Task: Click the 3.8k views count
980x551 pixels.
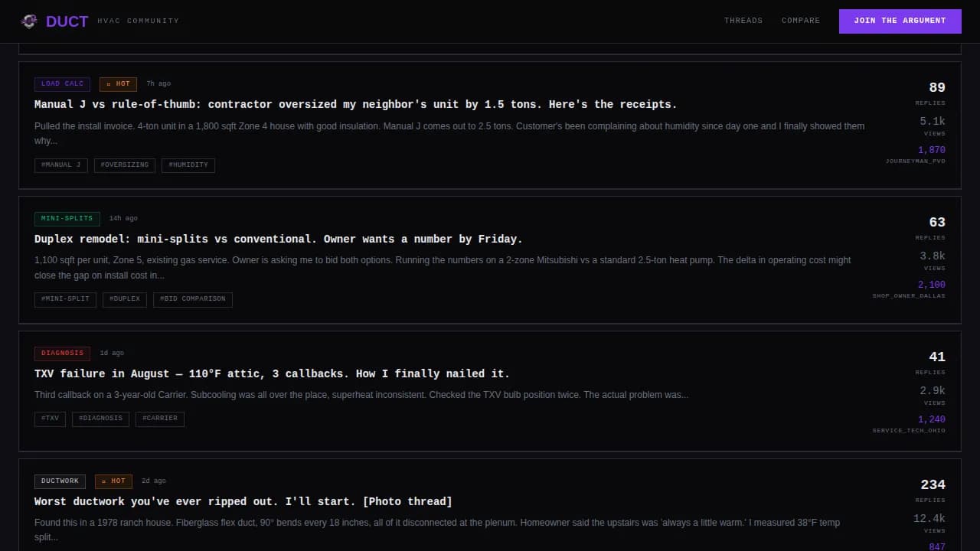Action: click(x=933, y=256)
